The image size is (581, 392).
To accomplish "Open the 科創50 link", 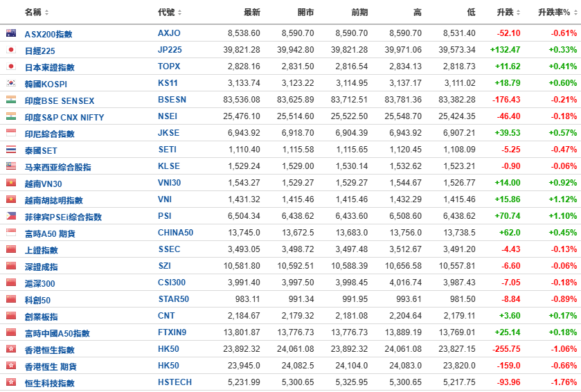I will pyautogui.click(x=37, y=300).
